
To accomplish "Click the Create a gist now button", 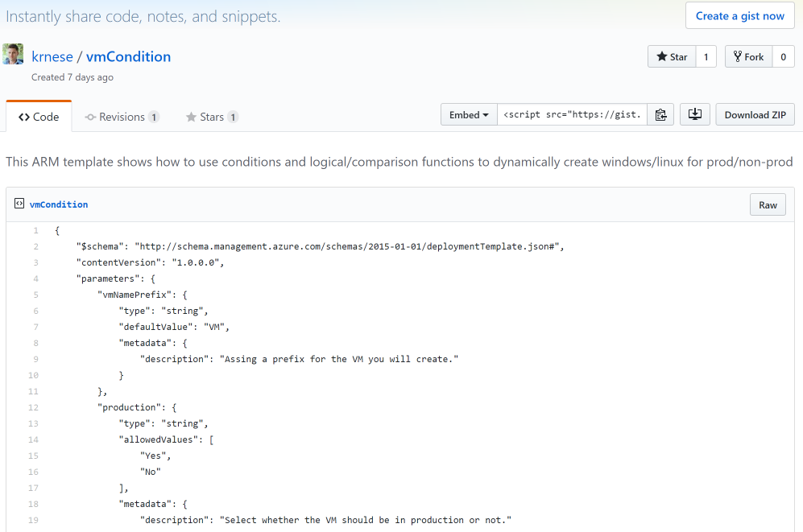I will pos(739,15).
